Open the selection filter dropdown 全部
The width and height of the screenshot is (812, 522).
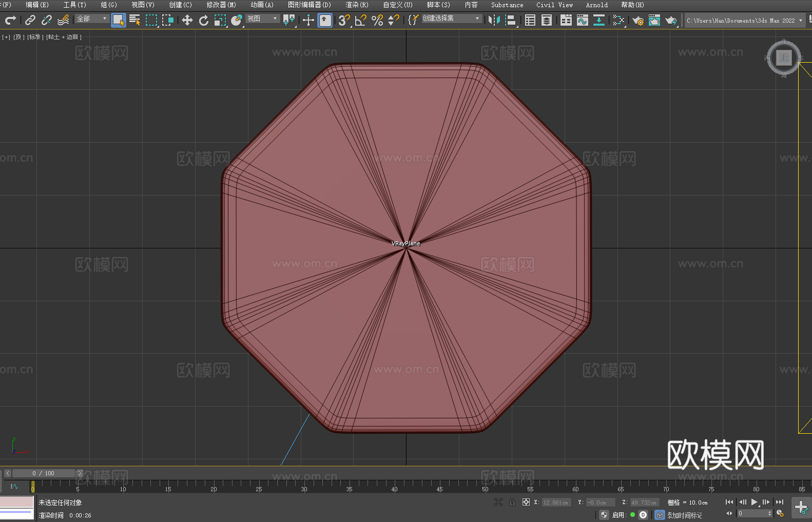92,18
